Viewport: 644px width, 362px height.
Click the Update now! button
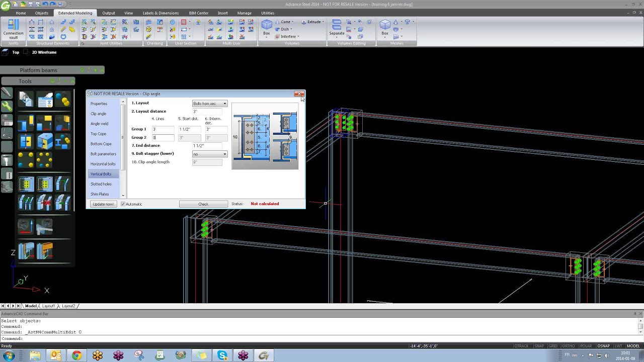coord(103,204)
